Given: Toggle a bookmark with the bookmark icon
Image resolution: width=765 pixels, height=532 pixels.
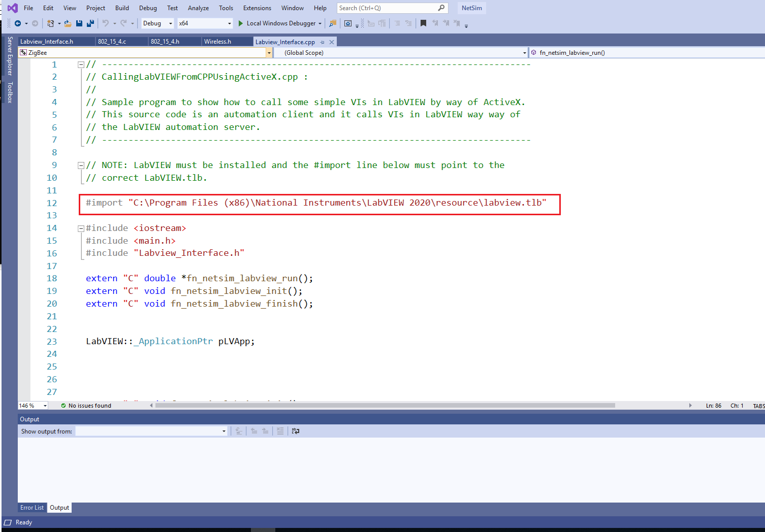Looking at the screenshot, I should point(423,23).
